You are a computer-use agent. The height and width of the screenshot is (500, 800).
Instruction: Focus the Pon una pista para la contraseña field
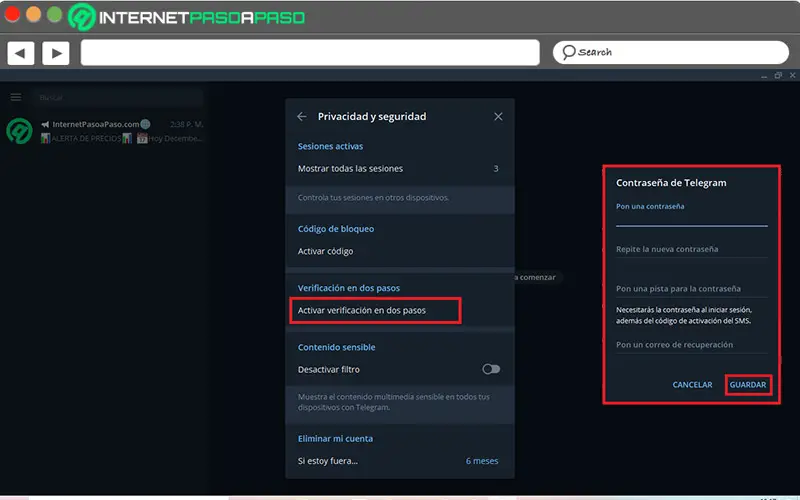click(691, 289)
